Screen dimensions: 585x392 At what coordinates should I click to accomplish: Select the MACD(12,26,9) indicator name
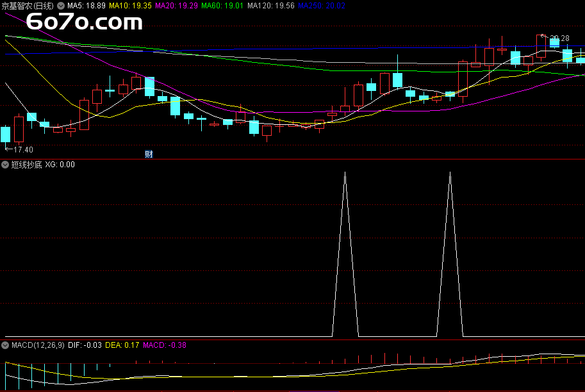pos(38,345)
